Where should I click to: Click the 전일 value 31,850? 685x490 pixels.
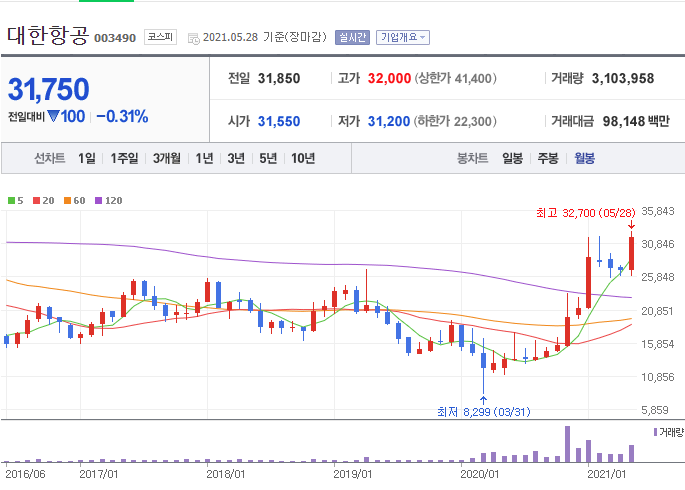[279, 79]
